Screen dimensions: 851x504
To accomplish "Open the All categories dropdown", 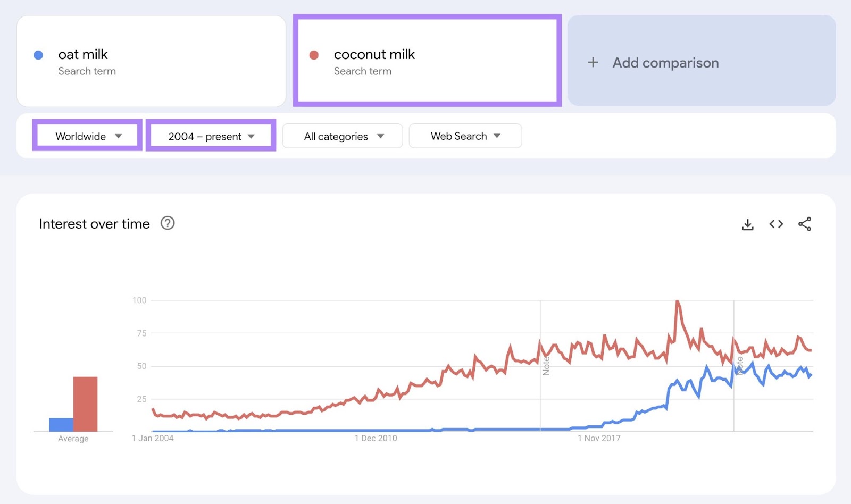I will [x=342, y=136].
